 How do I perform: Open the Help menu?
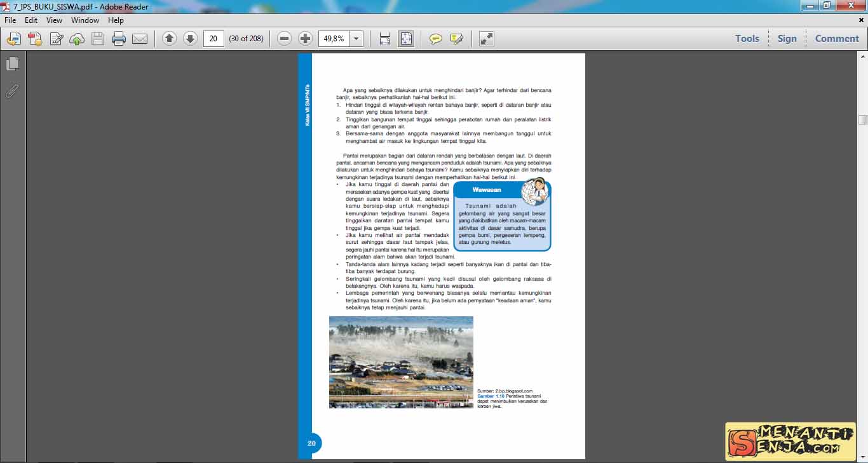point(116,20)
